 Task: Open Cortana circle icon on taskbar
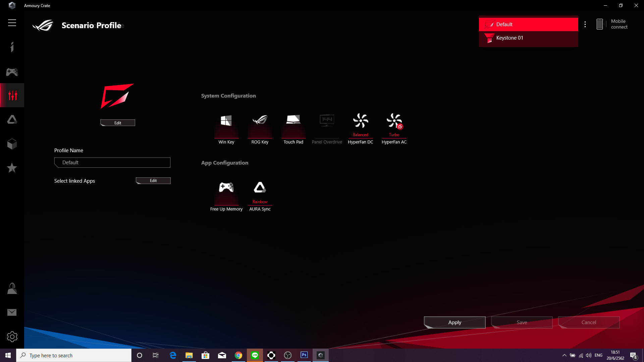click(x=140, y=355)
